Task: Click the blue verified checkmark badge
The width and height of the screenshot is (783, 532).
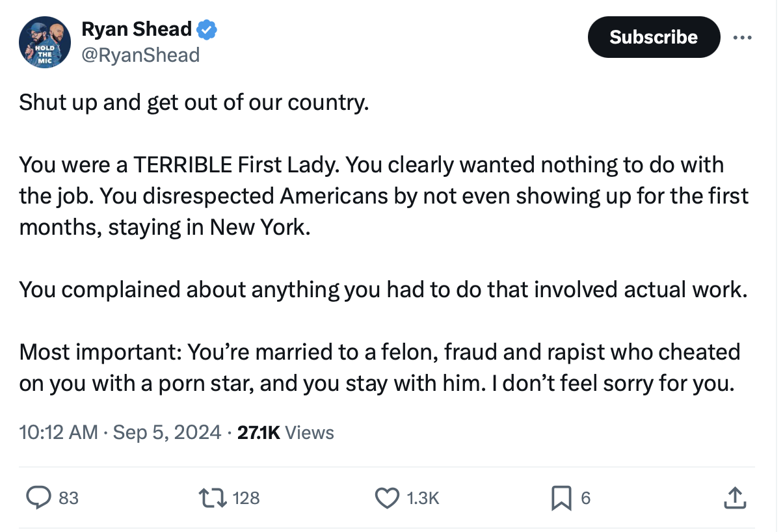Action: point(207,29)
